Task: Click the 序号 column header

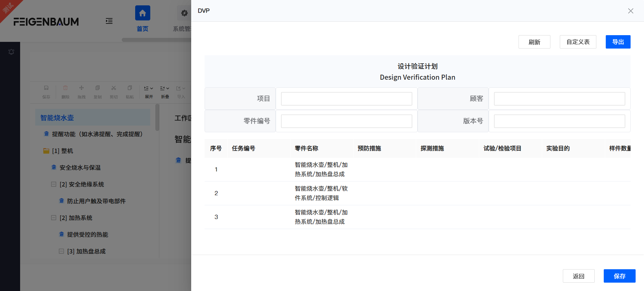Action: [216, 148]
